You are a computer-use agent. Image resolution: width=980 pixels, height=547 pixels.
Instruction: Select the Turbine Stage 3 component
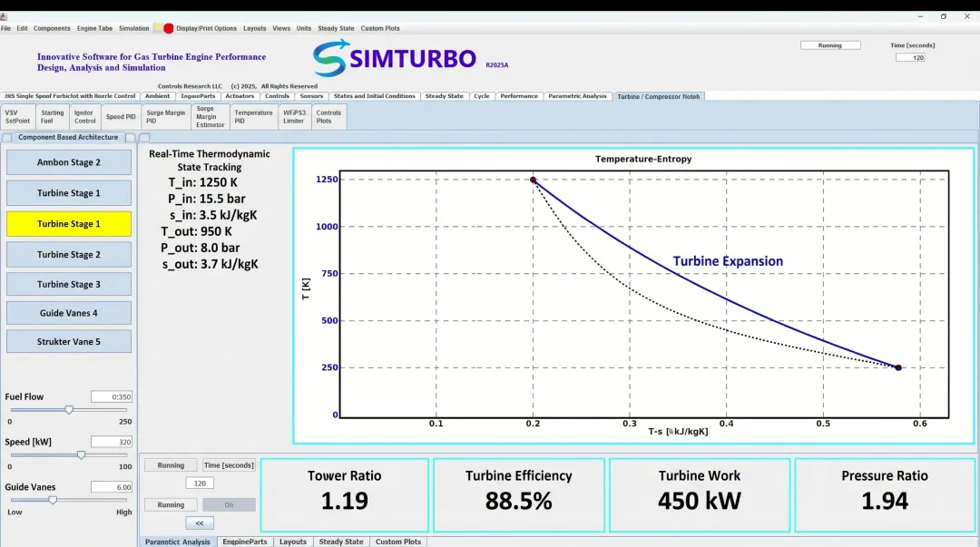69,285
